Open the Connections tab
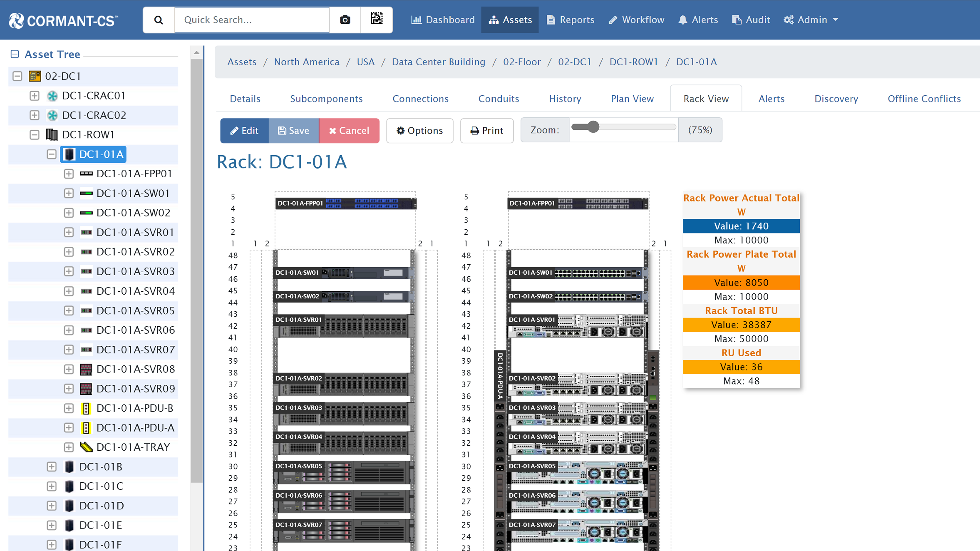The width and height of the screenshot is (980, 551). pos(420,99)
